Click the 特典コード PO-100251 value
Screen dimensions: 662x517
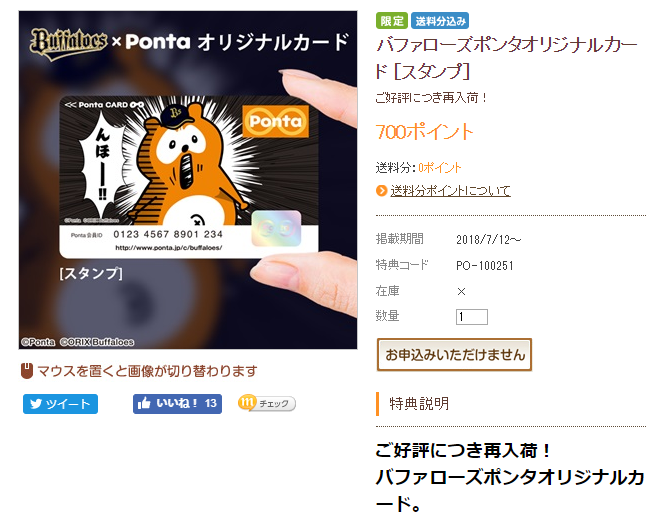pos(485,265)
